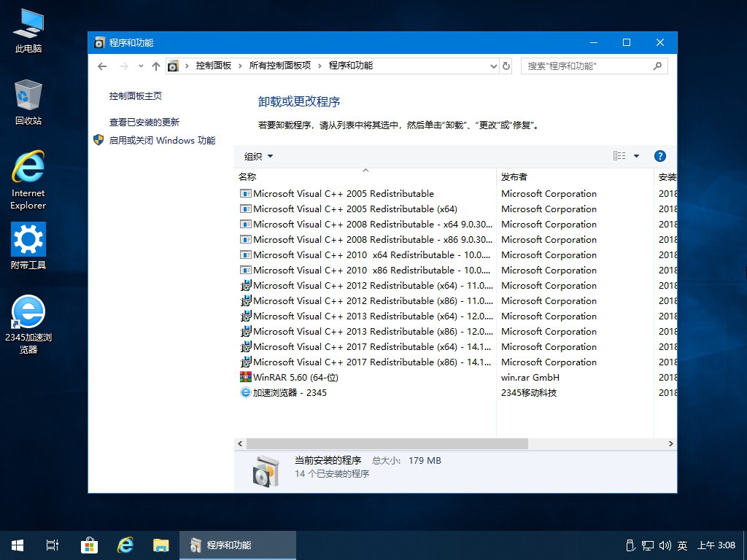Select Visual C++ 2012 Redistributable (x86) entry

point(366,300)
